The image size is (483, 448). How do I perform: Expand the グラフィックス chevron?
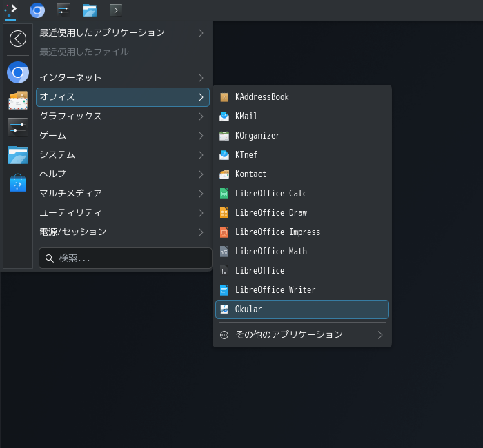click(201, 116)
